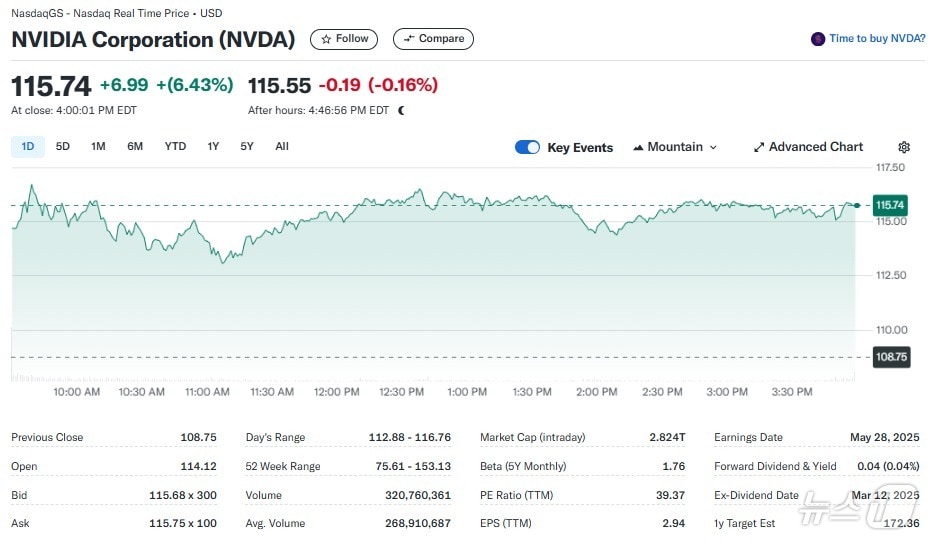The height and width of the screenshot is (541, 928).
Task: Click the Mountain chart-type icon
Action: click(x=638, y=147)
